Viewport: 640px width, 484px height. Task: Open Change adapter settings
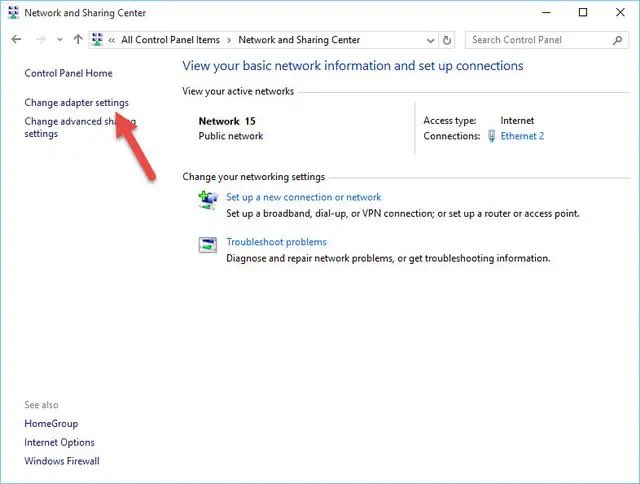pyautogui.click(x=76, y=102)
